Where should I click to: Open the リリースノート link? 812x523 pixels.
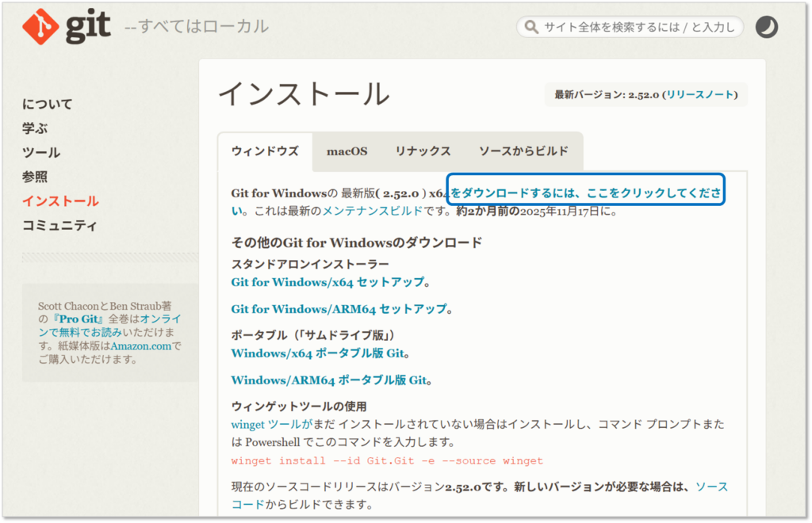[699, 94]
